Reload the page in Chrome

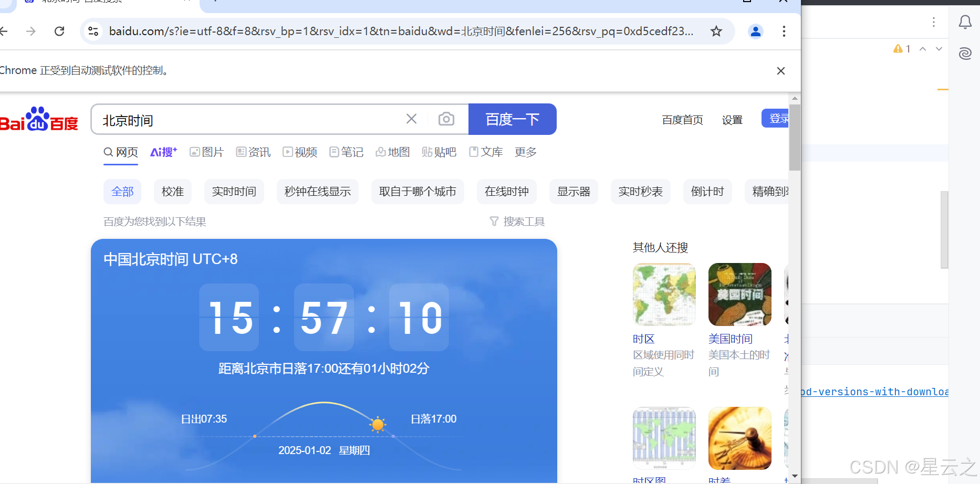(x=59, y=31)
